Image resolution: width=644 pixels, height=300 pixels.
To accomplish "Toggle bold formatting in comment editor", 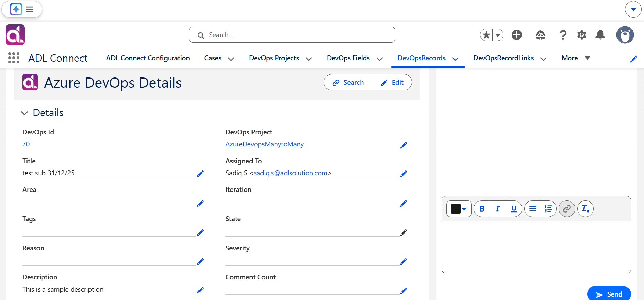I will click(482, 209).
